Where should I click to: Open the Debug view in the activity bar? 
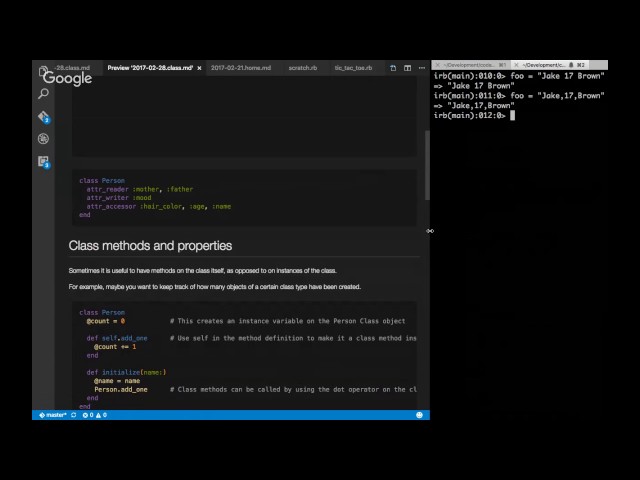pos(43,139)
